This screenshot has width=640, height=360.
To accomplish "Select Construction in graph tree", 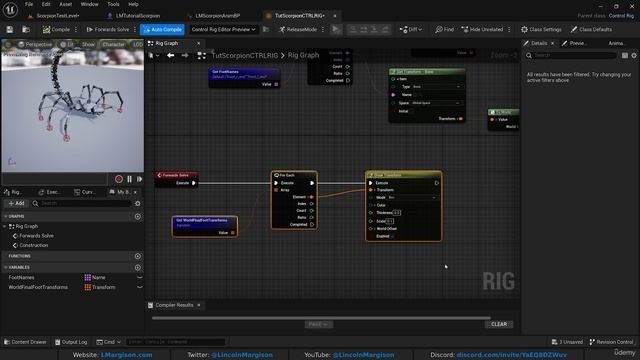I will [33, 245].
